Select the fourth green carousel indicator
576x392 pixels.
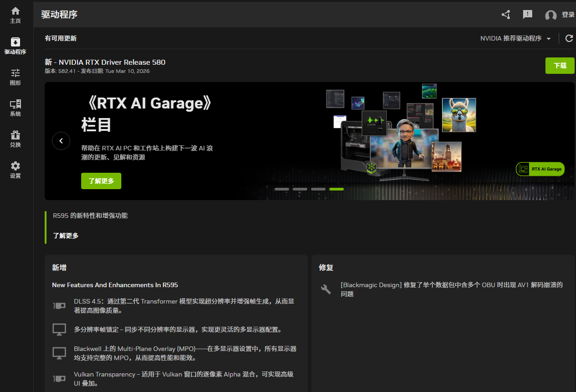coord(337,189)
